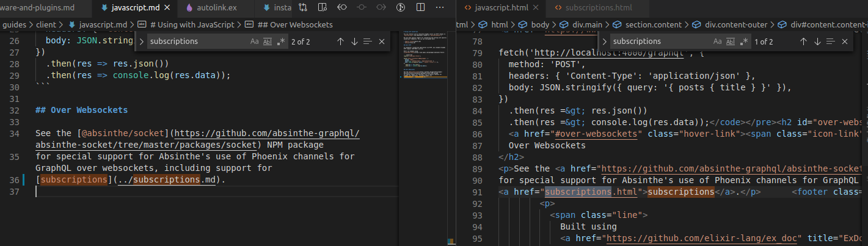Click 'client' breadcrumb in left editor
Viewport: 868px width, 246px height.
(48, 24)
